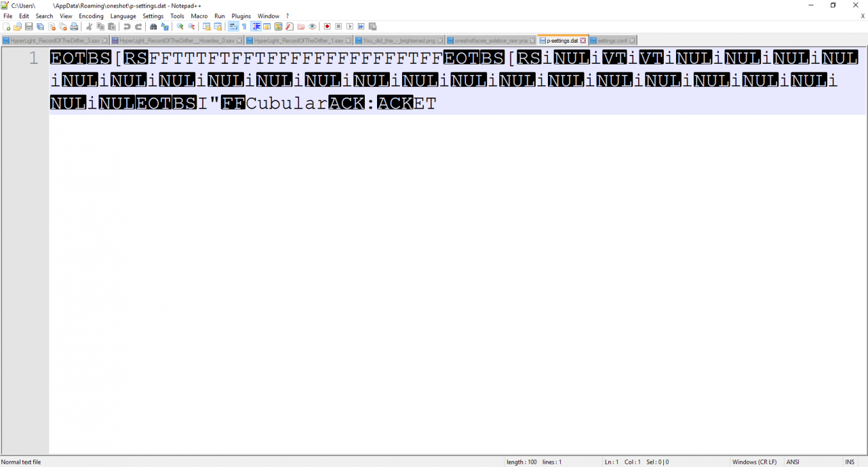868x467 pixels.
Task: Create a new file with toolbar icon
Action: click(x=7, y=27)
